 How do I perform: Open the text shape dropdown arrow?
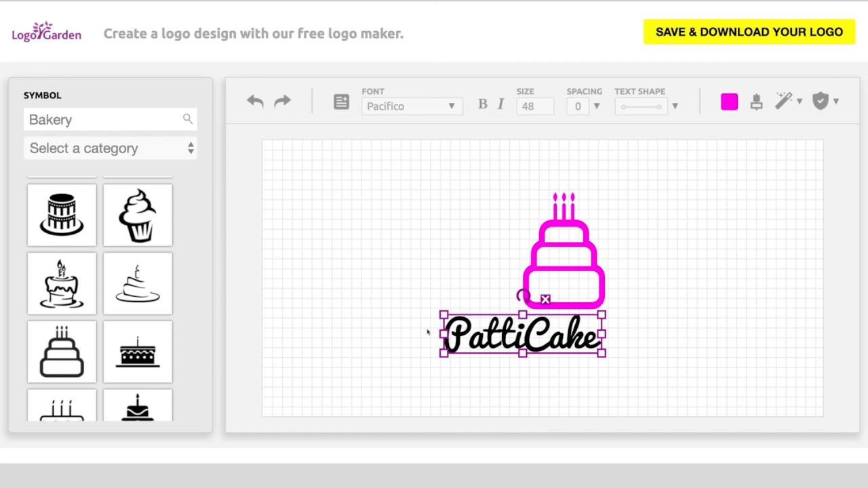pos(675,106)
